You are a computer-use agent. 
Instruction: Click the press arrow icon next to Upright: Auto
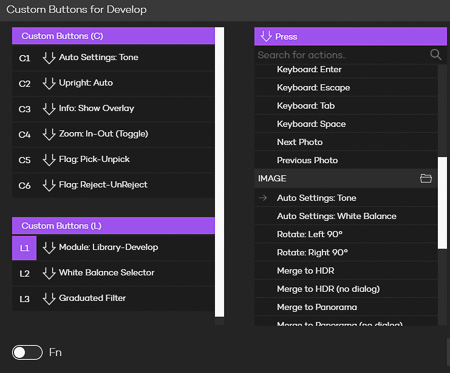point(49,83)
